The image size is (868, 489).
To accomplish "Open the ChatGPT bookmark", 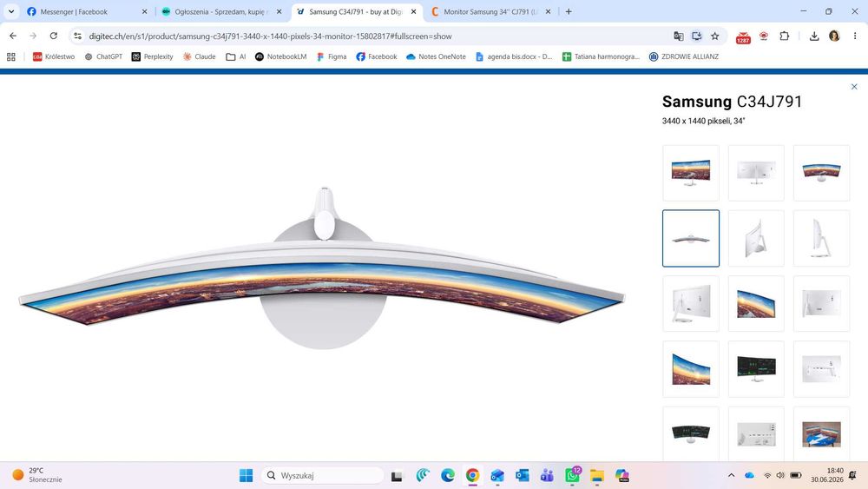I will click(x=103, y=56).
